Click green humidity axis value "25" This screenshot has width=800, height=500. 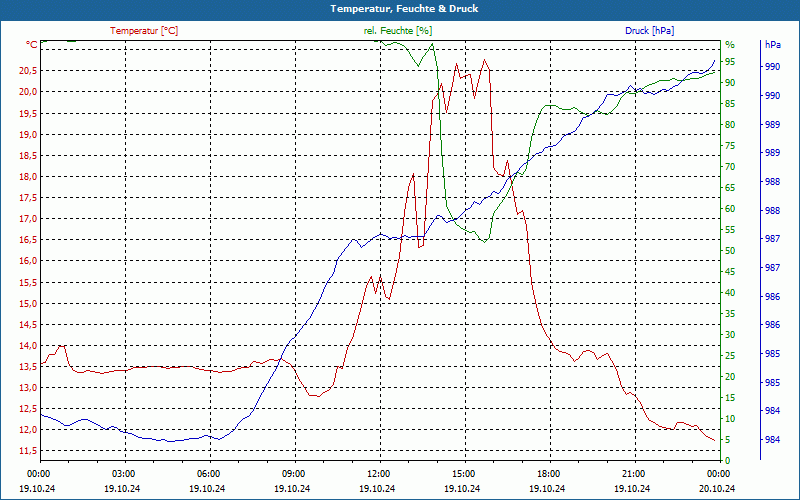click(x=730, y=356)
